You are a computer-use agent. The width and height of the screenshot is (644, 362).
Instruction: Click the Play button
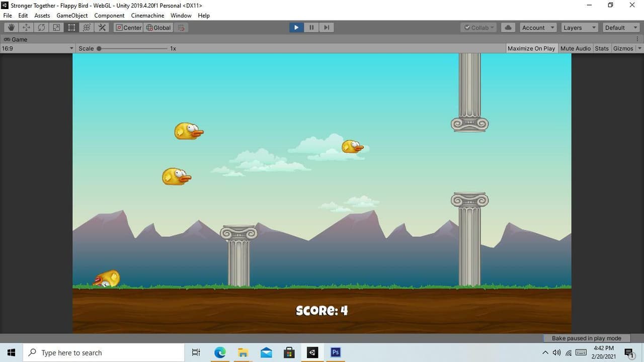coord(296,28)
